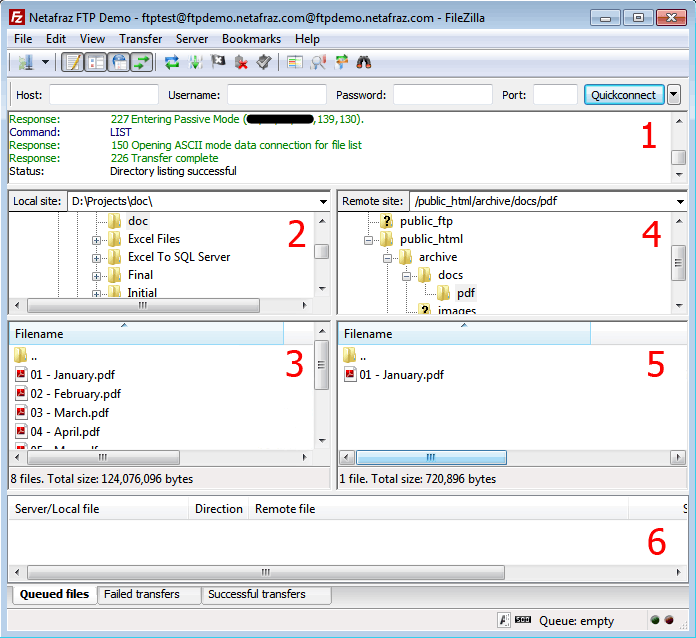Open the View menu

point(92,39)
